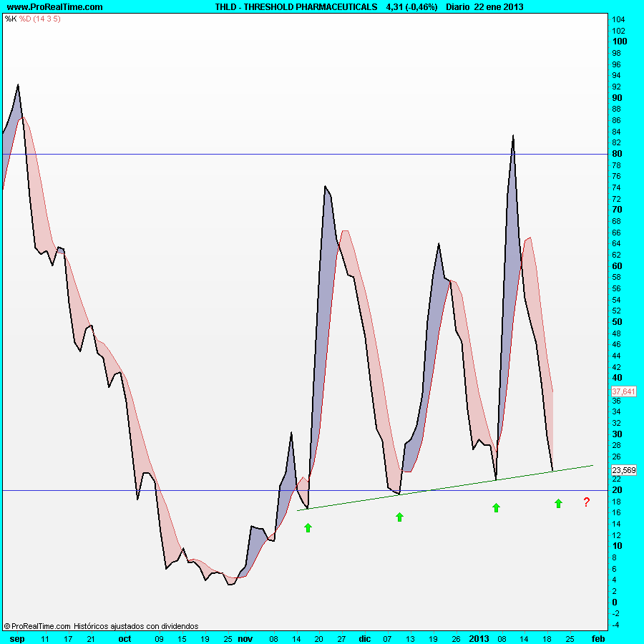The width and height of the screenshot is (644, 644).
Task: Select the blue horizontal line at 80
Action: coord(305,155)
